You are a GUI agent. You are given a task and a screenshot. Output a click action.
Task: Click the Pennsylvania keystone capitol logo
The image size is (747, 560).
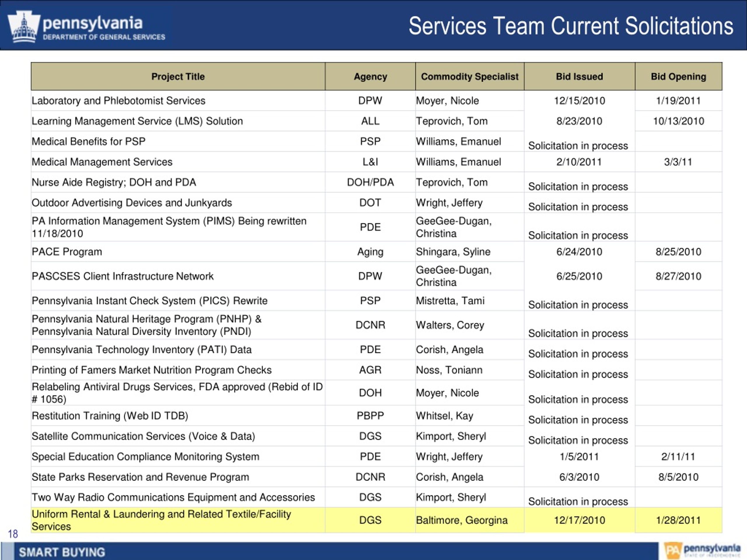(x=24, y=27)
